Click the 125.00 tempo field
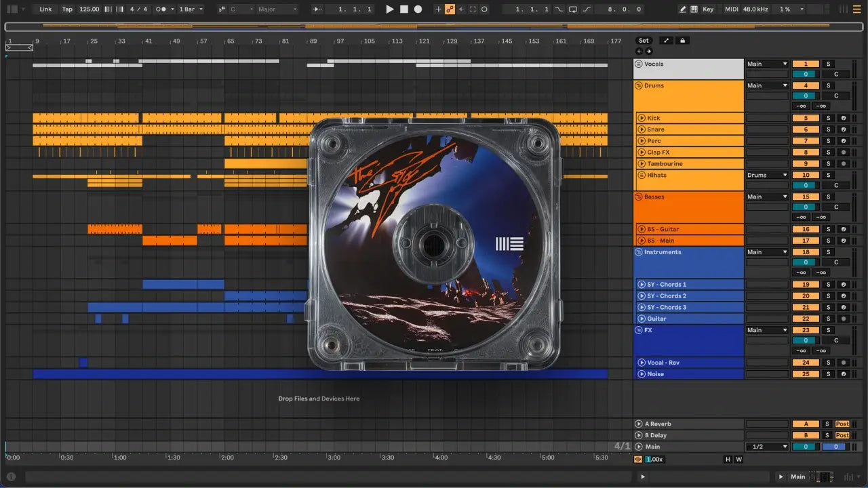Screen dimensions: 868x488 pos(89,9)
